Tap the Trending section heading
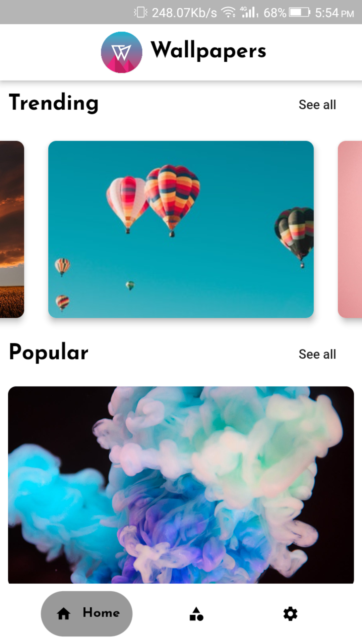Screen dimensions: 362x644 [x=54, y=103]
